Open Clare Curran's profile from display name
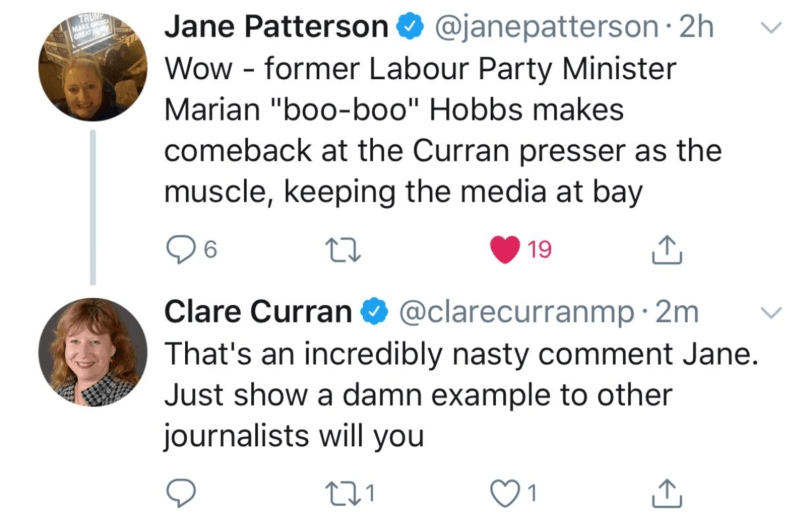Image resolution: width=810 pixels, height=519 pixels. 258,313
